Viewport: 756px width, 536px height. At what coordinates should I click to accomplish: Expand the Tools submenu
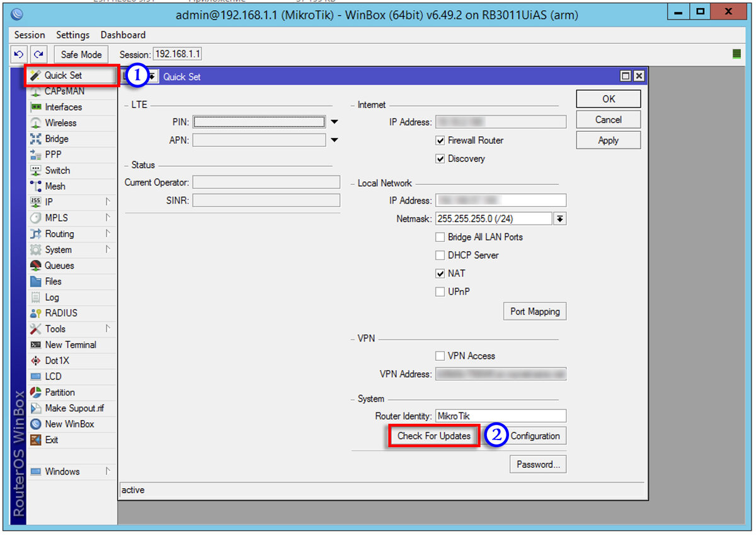click(108, 329)
